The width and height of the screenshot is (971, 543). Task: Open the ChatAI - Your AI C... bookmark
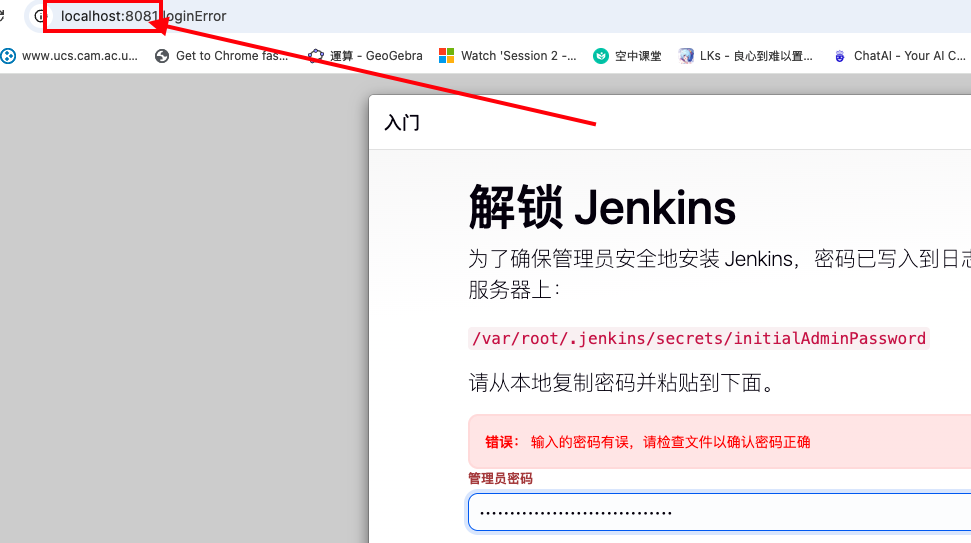pyautogui.click(x=899, y=56)
